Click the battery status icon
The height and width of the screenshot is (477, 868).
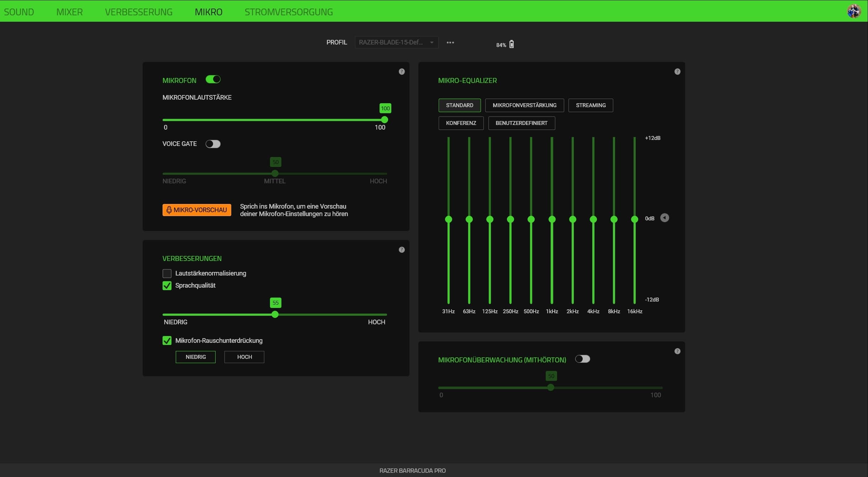(512, 44)
